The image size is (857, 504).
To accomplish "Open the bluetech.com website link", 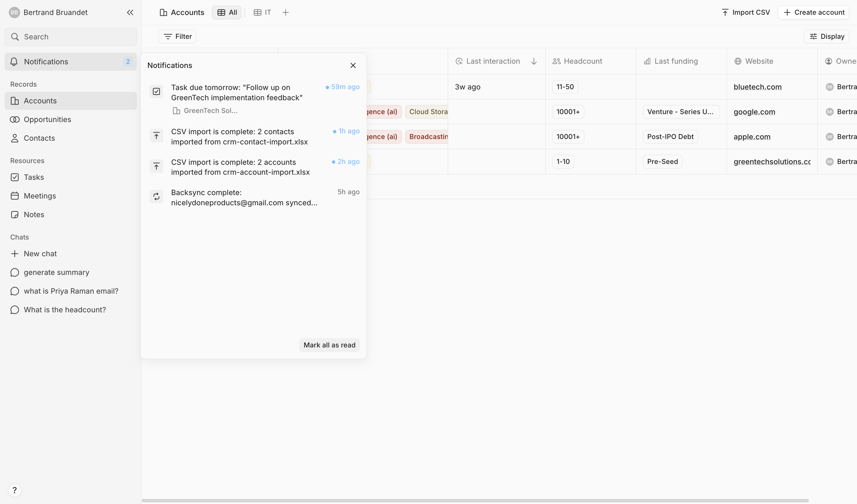I will [757, 87].
